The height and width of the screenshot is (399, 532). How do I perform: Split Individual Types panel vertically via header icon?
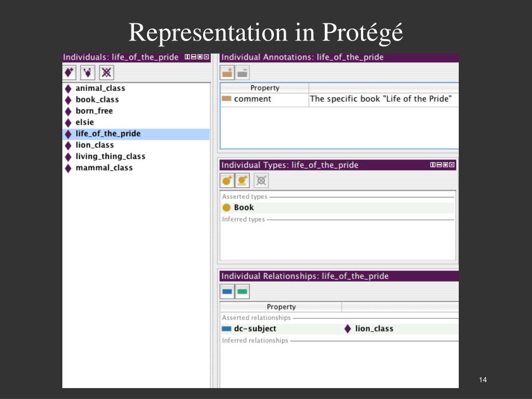click(x=433, y=165)
